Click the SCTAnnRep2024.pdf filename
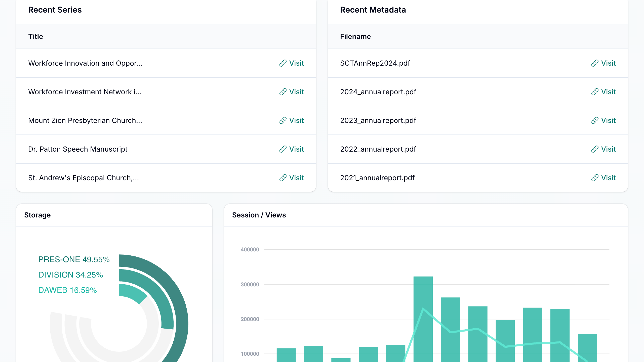 point(375,63)
